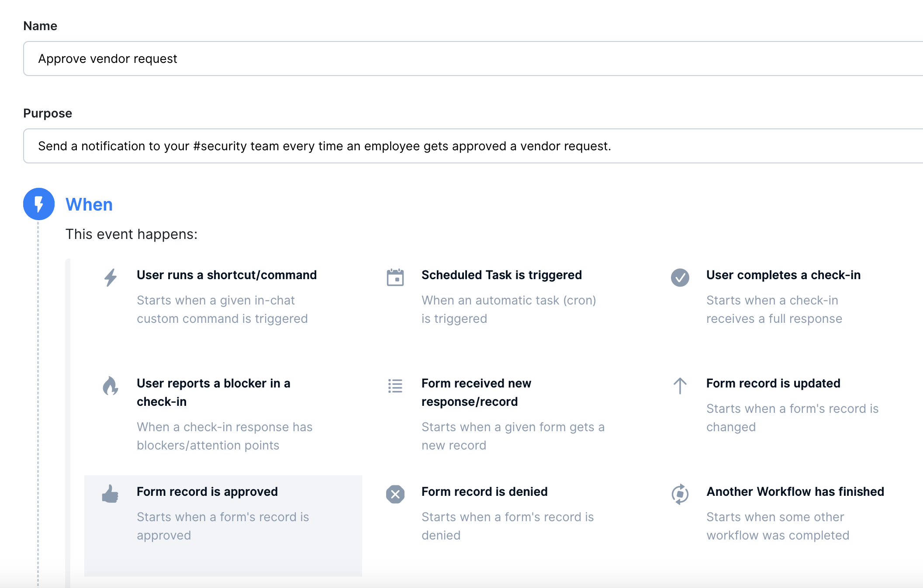Click the Form record denied X icon
The width and height of the screenshot is (923, 588).
(x=395, y=494)
